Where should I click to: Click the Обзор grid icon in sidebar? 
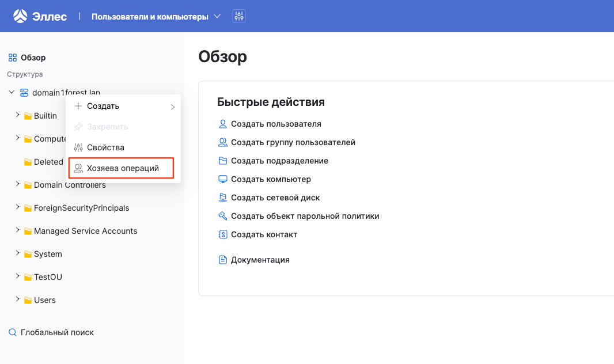(x=13, y=58)
